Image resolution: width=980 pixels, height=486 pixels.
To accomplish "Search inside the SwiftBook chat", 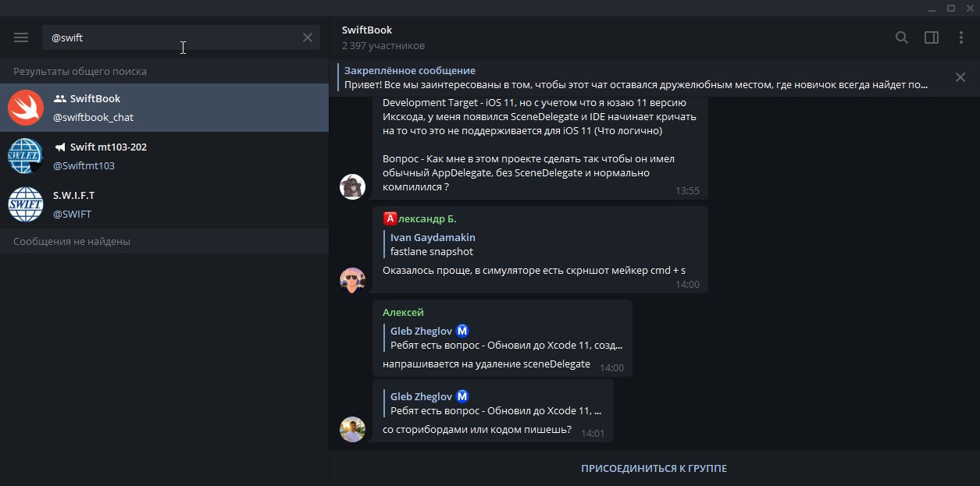I will [901, 37].
